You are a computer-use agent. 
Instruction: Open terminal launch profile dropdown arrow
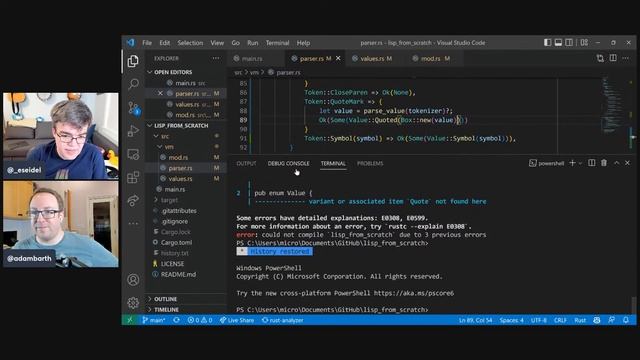(x=580, y=163)
